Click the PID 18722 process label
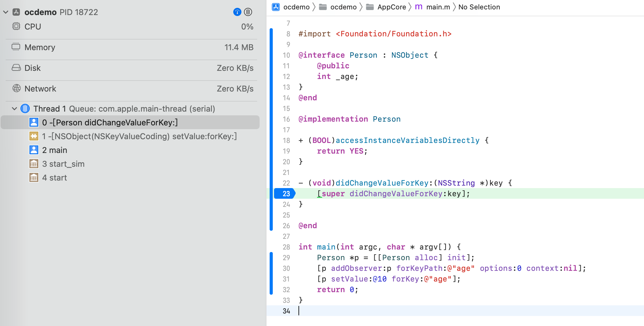 pyautogui.click(x=79, y=12)
